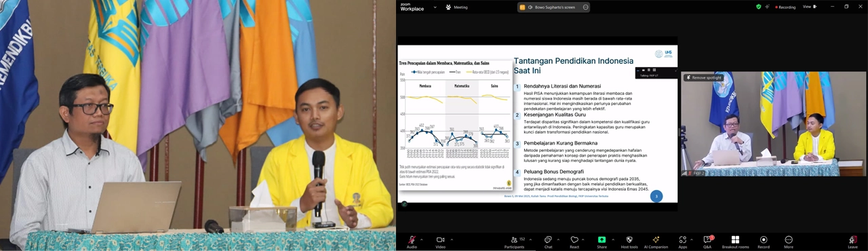The height and width of the screenshot is (251, 868).
Task: Toggle the Record button
Action: tap(764, 239)
